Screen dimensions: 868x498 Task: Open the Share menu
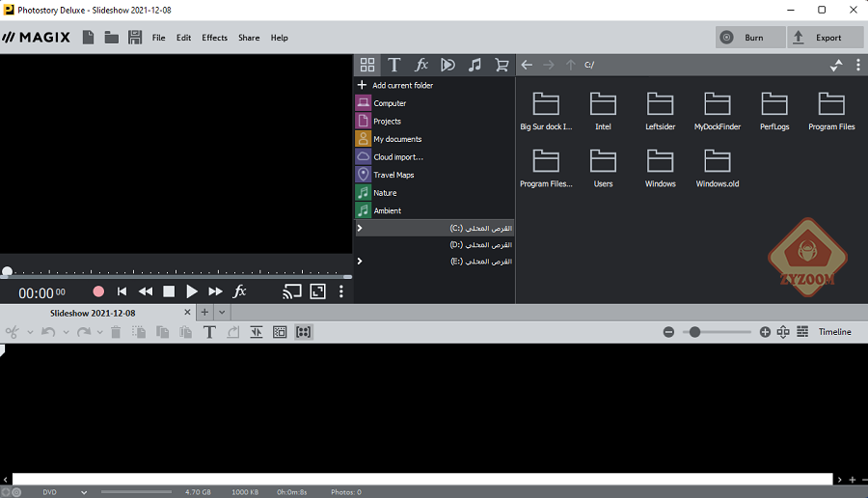249,38
